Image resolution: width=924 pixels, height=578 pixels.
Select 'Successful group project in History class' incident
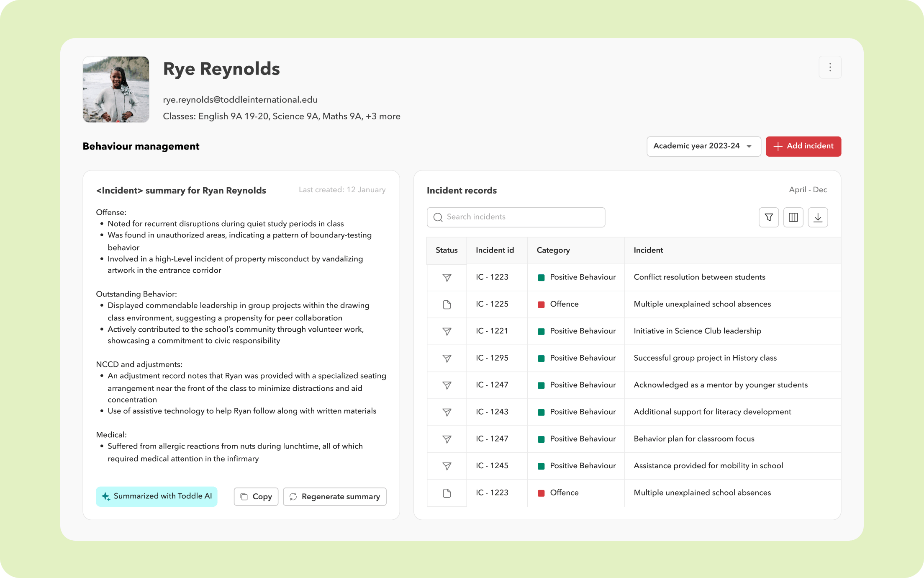[705, 358]
